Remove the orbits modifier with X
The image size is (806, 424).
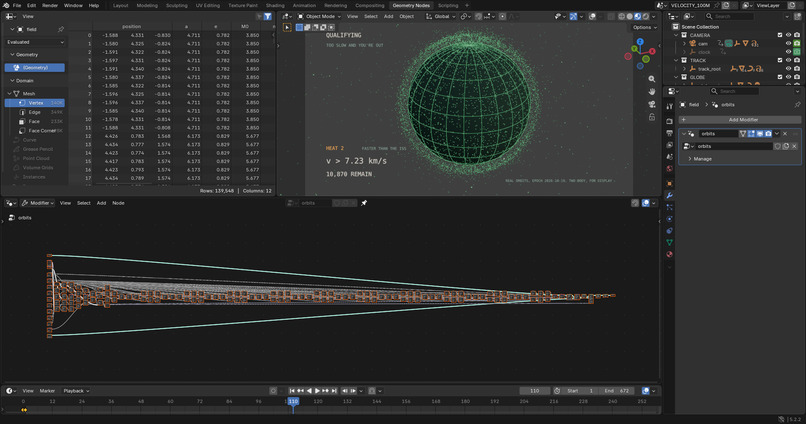[785, 134]
